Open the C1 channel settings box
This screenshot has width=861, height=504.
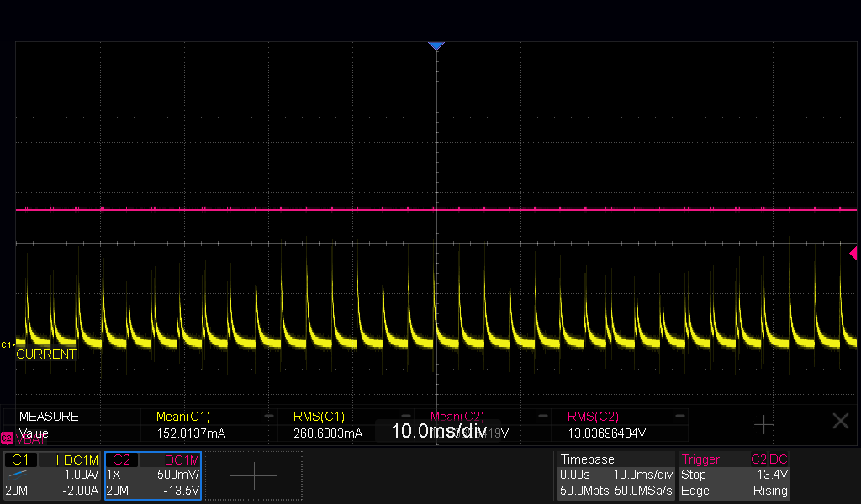point(52,475)
